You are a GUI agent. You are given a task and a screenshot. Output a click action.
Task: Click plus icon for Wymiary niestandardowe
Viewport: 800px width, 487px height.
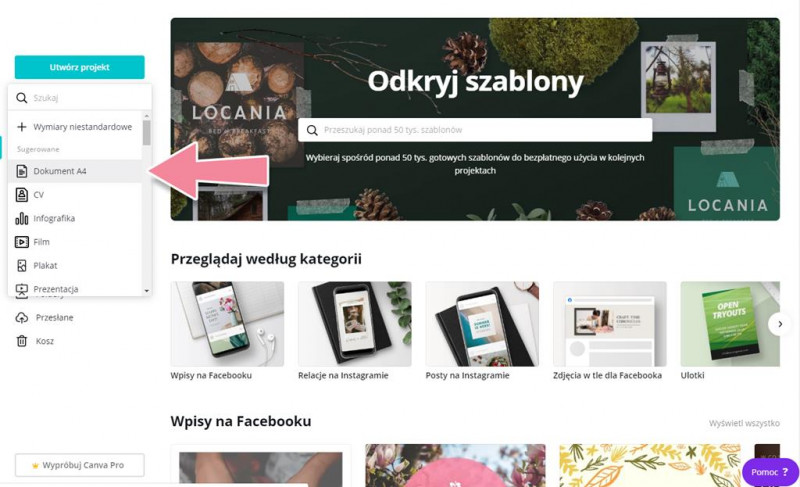pyautogui.click(x=21, y=127)
